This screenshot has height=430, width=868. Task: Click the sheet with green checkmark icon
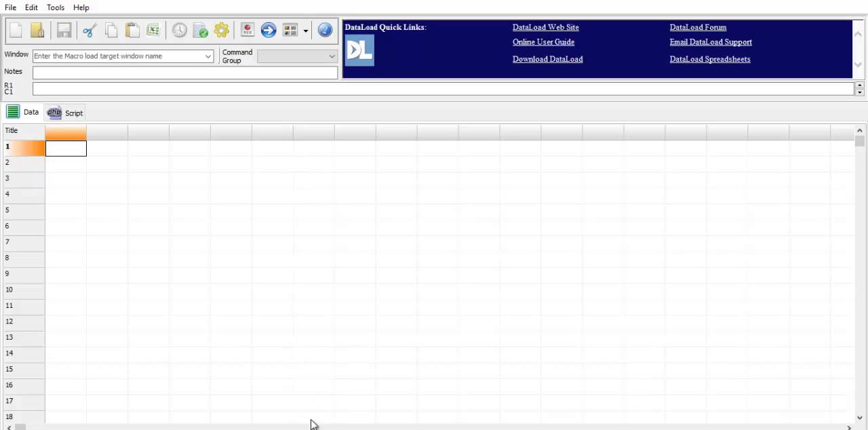point(201,31)
